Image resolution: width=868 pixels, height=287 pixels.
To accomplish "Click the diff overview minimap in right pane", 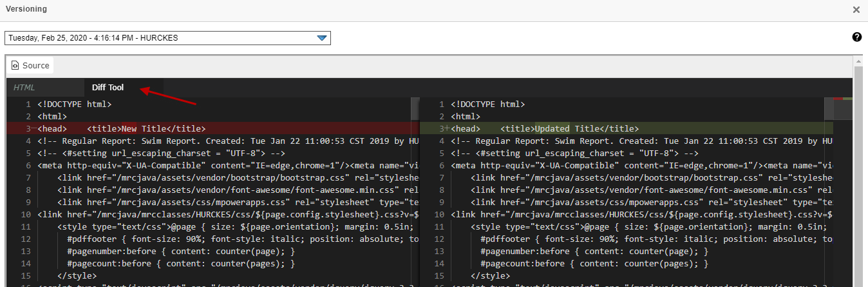I will click(x=843, y=110).
